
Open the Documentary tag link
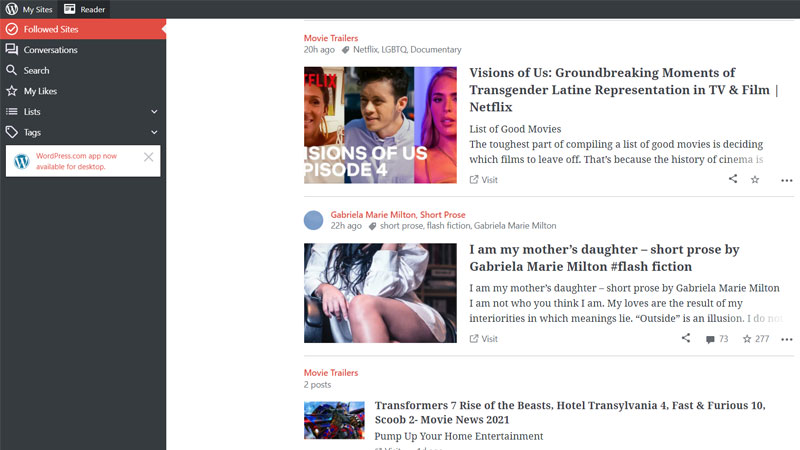click(436, 49)
